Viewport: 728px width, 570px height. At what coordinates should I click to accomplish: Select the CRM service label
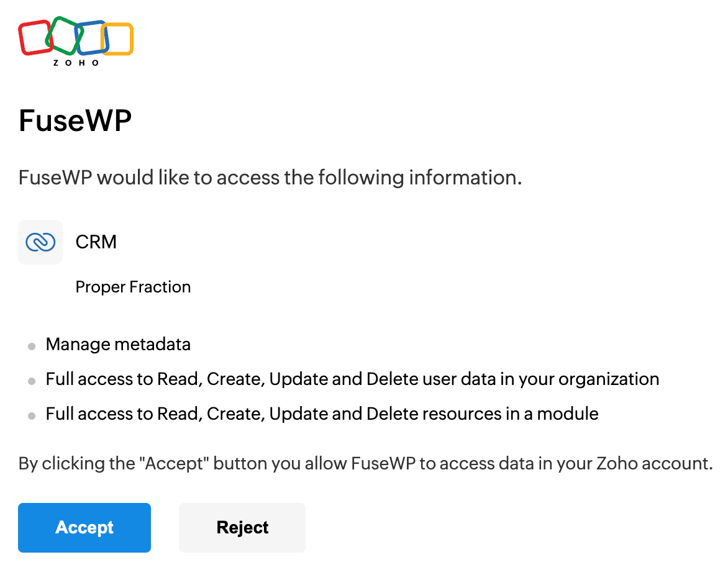(x=96, y=242)
